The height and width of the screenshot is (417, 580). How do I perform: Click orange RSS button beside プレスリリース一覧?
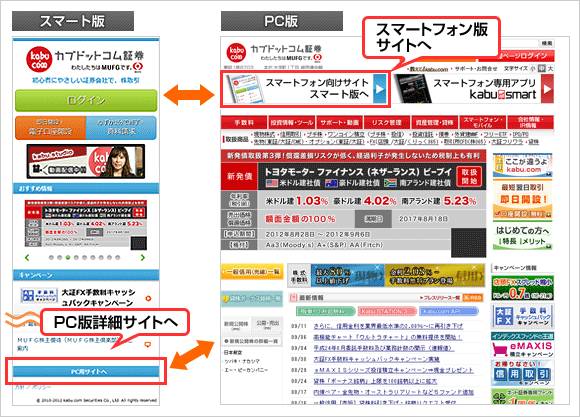coord(473,298)
